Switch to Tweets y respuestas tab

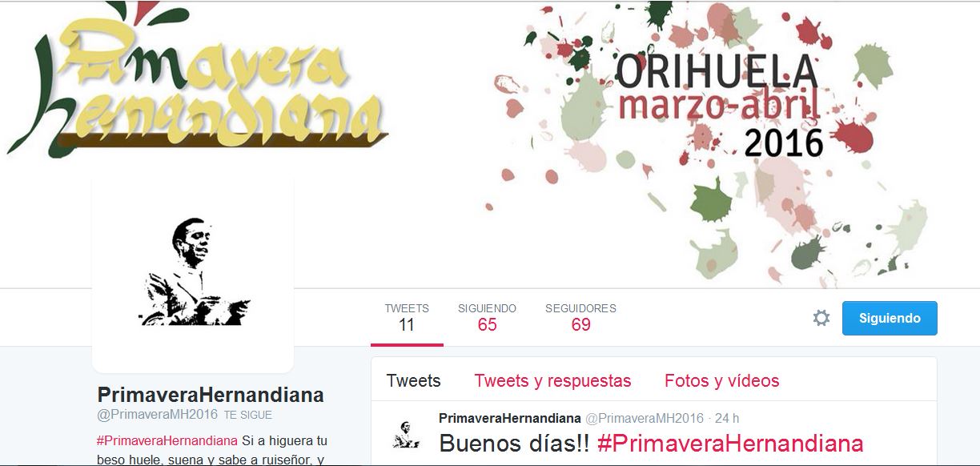552,380
